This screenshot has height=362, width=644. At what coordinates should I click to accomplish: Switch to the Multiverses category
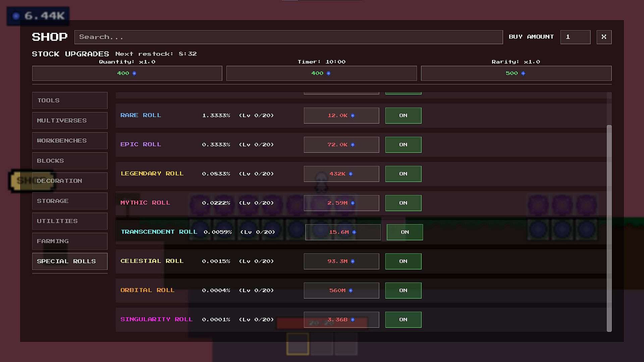coord(70,120)
